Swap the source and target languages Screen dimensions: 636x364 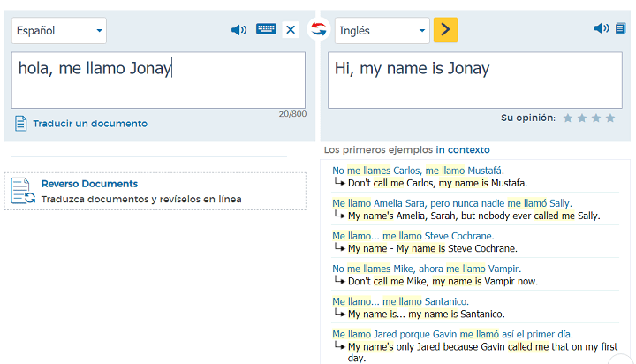pyautogui.click(x=318, y=29)
